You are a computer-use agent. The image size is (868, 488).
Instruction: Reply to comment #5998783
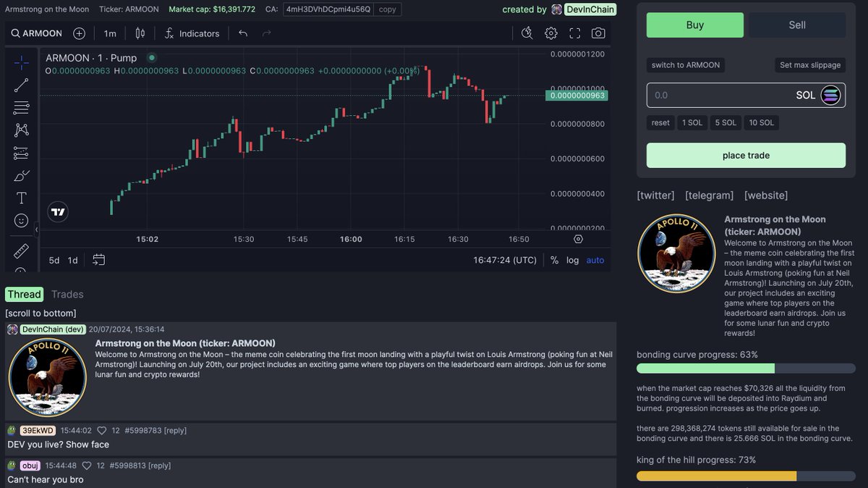coord(175,430)
